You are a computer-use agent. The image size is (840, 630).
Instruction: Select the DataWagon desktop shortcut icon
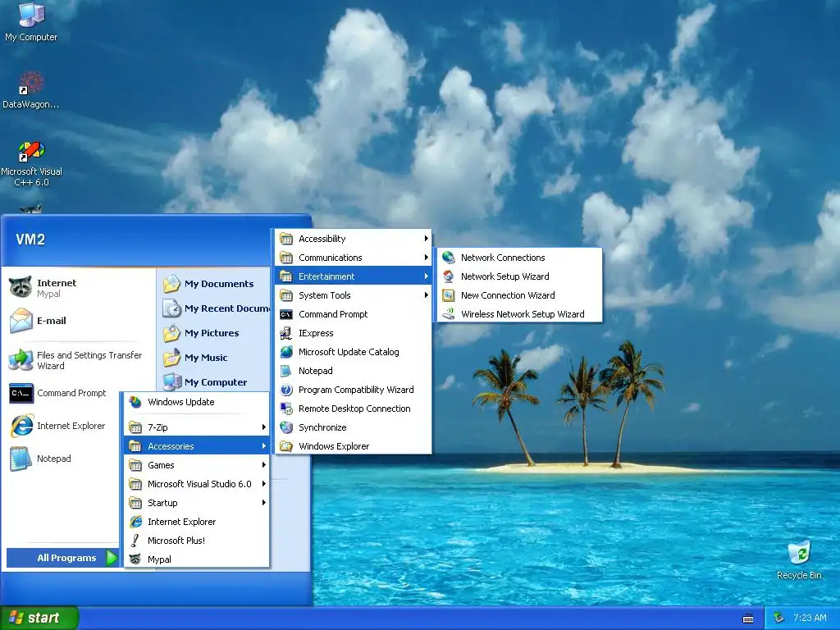click(31, 83)
